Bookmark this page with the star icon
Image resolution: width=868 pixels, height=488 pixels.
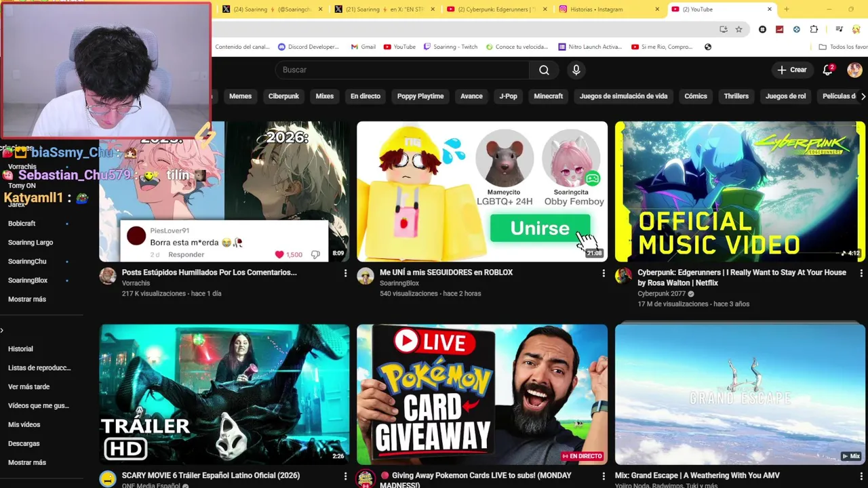(738, 29)
